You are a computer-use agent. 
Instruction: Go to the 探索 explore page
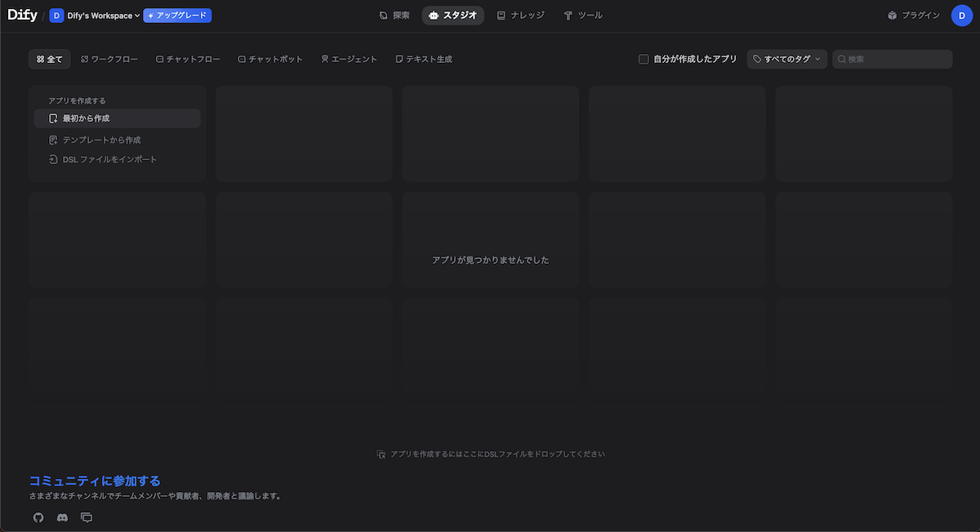point(394,16)
